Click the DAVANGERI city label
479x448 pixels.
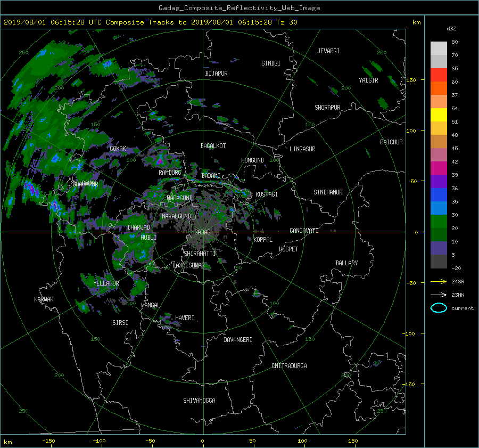pyautogui.click(x=238, y=340)
